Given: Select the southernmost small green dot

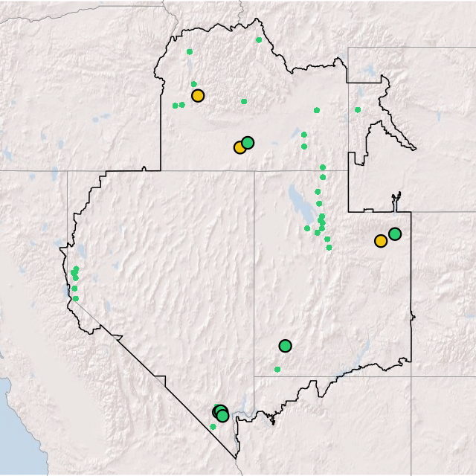Looking at the screenshot, I should coord(213,426).
